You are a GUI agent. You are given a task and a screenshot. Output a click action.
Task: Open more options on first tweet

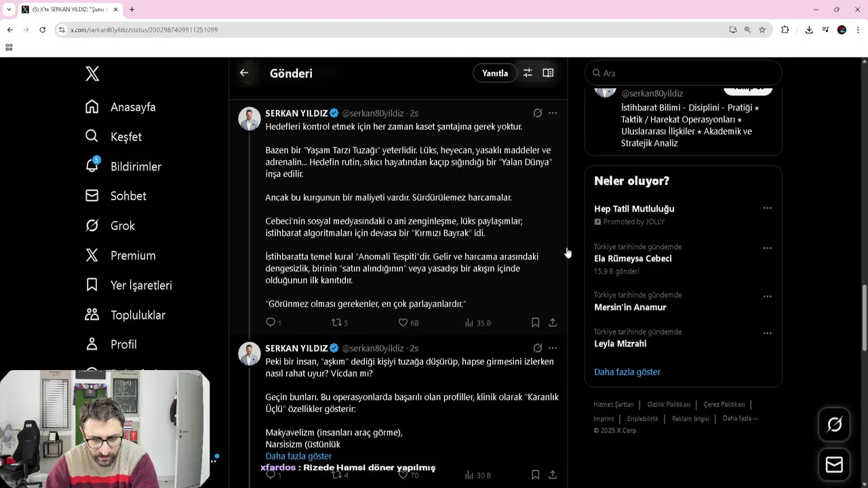[553, 113]
